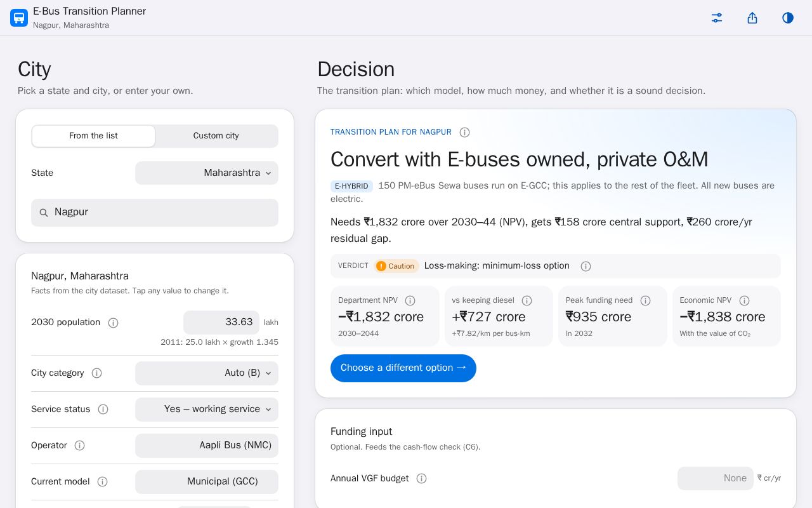Toggle dark mode contrast icon
This screenshot has height=508, width=812.
(x=788, y=18)
